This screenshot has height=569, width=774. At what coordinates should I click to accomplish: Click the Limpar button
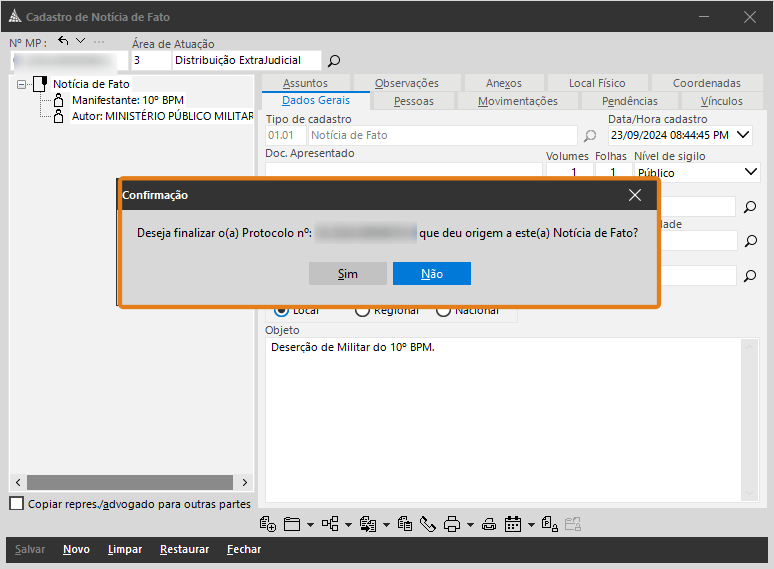(x=125, y=549)
